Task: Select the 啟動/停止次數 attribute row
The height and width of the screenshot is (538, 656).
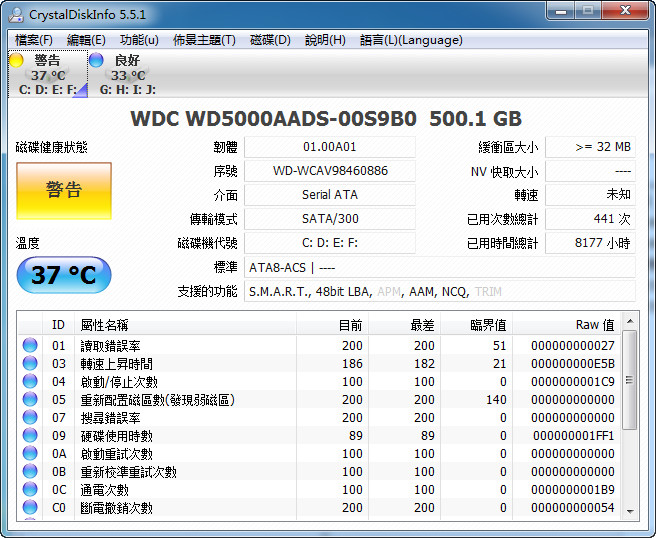Action: (x=320, y=382)
